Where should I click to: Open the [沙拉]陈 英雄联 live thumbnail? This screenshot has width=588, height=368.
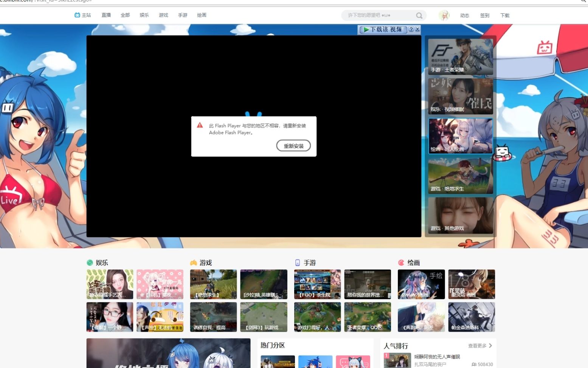tap(264, 284)
